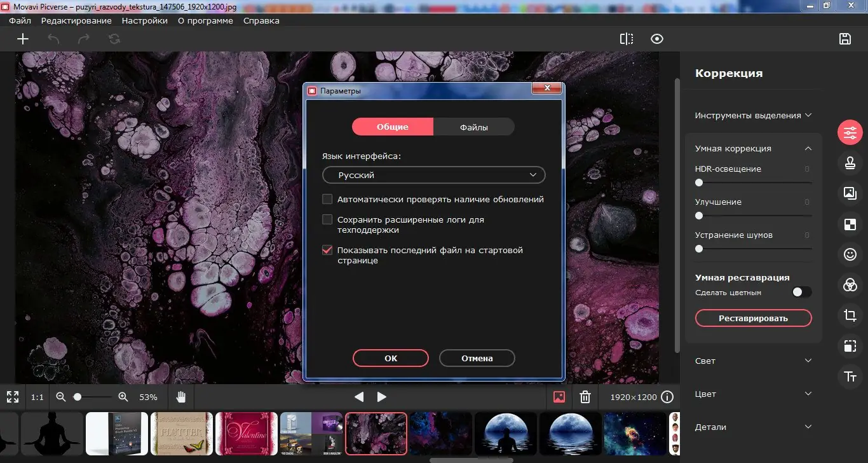Select the Общие tab in Параметры

coord(393,127)
